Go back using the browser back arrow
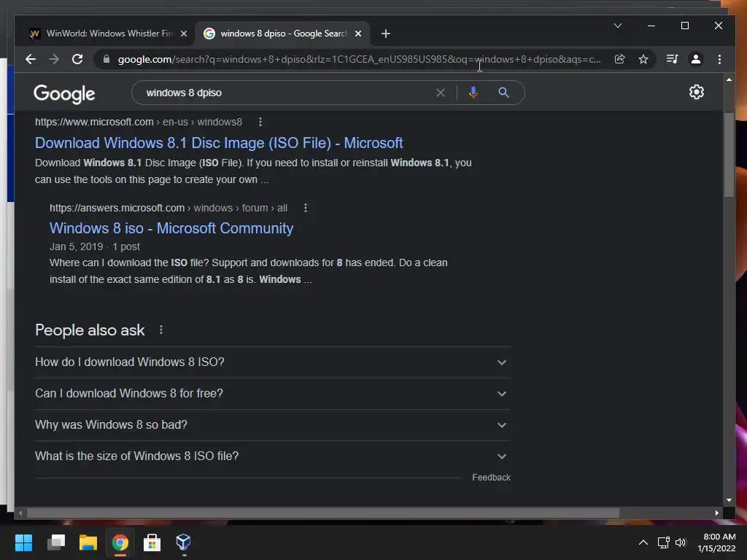 click(31, 59)
